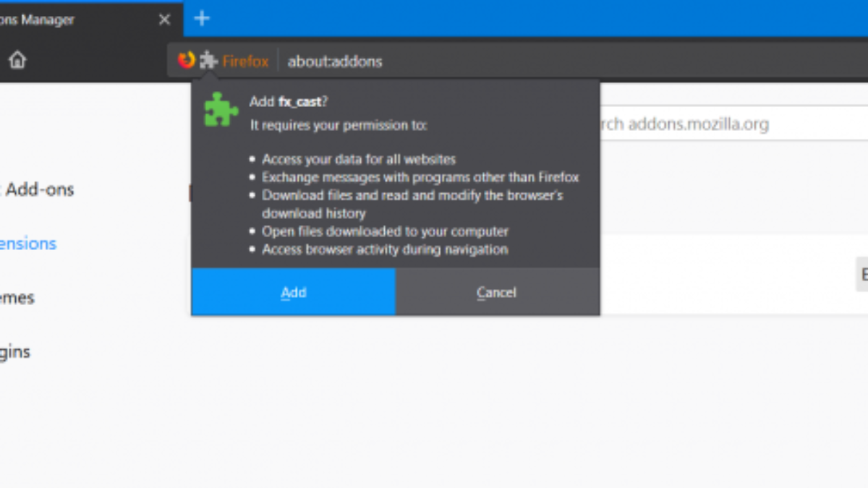Select the Add-ons Manager tab
The width and height of the screenshot is (868, 488).
pyautogui.click(x=90, y=20)
